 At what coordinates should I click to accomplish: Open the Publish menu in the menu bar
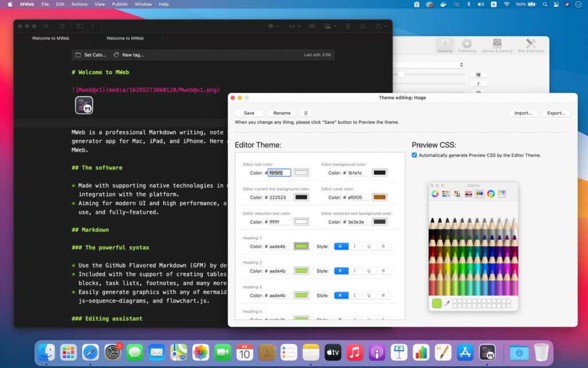click(119, 4)
